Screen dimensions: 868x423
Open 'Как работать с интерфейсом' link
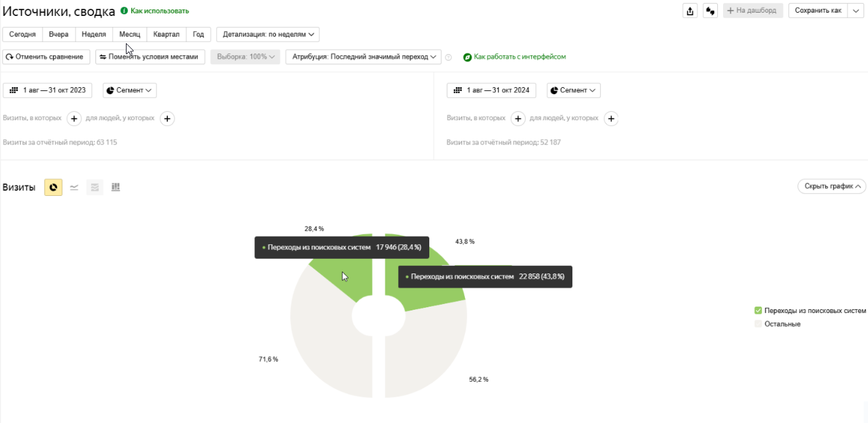click(x=520, y=57)
